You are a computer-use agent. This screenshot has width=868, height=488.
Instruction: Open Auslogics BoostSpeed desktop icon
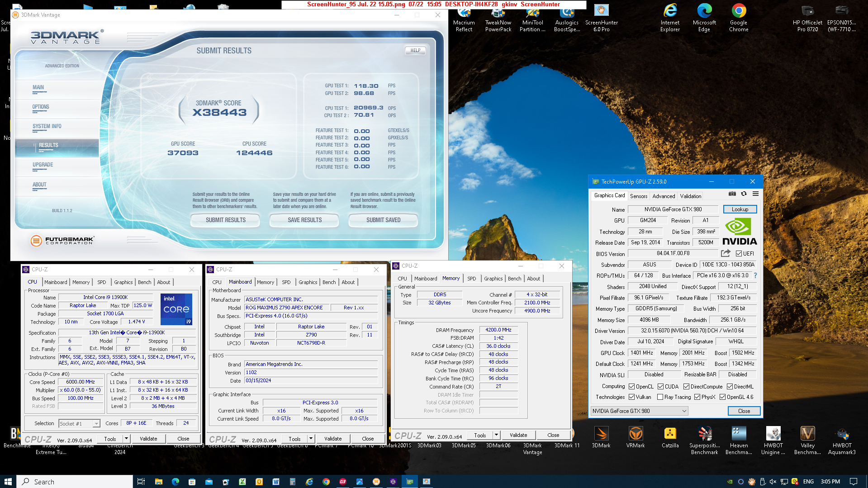click(567, 18)
